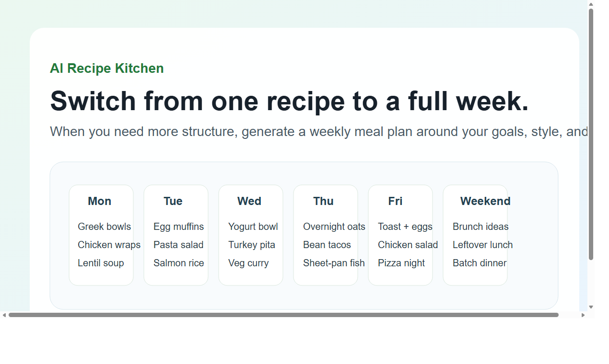Screen dimensions: 609x364
Task: Click the Brunch ideas item
Action: 480,227
